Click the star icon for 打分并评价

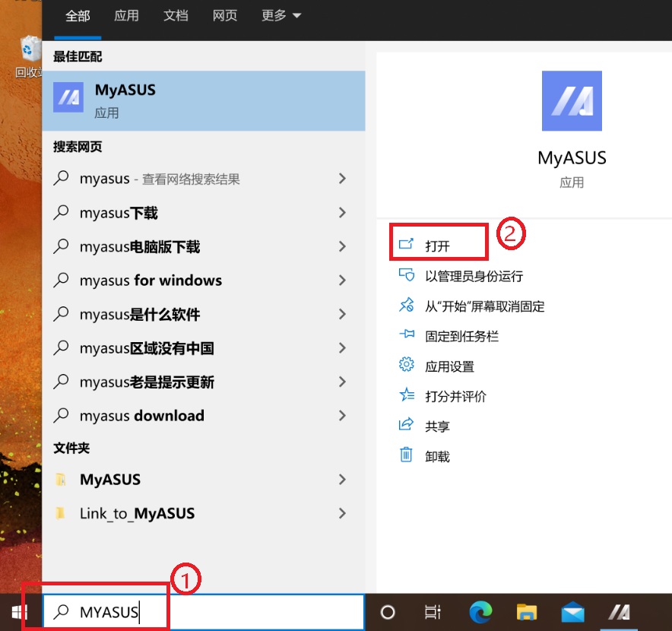click(x=406, y=395)
